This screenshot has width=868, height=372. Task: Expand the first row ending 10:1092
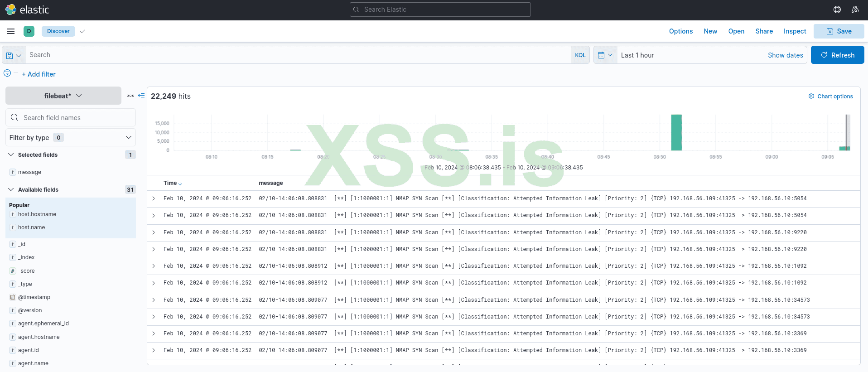click(154, 266)
